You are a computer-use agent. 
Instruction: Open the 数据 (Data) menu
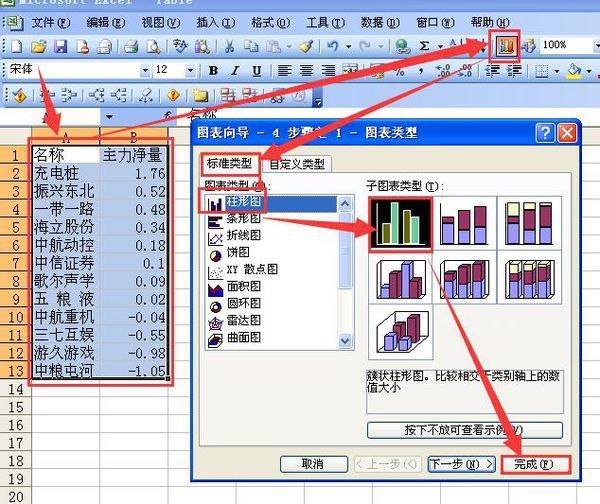[380, 23]
